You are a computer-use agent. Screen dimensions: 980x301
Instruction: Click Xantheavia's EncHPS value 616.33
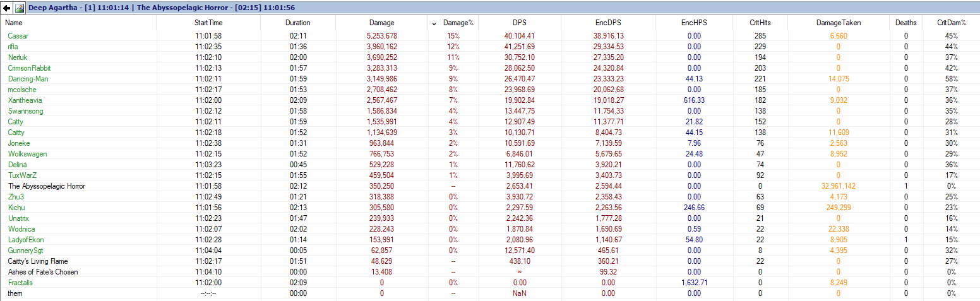pos(694,100)
